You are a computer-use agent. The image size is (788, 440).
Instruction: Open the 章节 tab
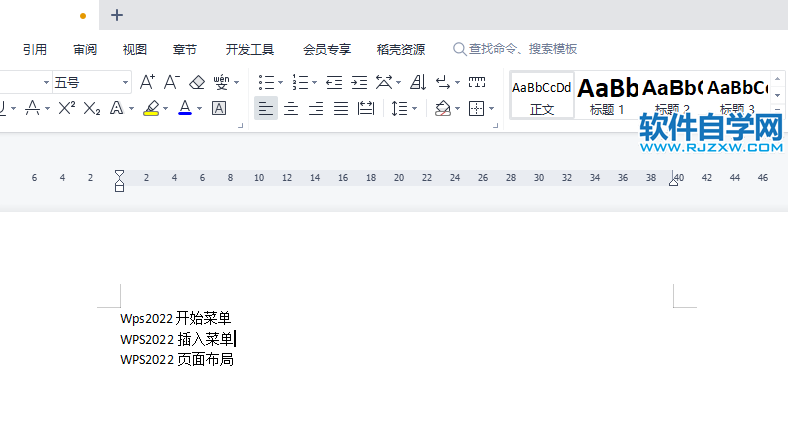point(184,49)
